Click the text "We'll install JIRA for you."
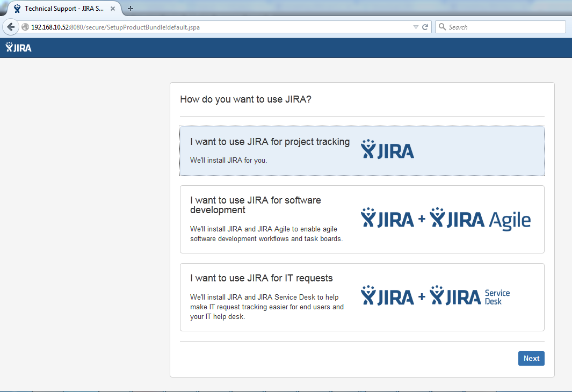572x392 pixels. 229,161
